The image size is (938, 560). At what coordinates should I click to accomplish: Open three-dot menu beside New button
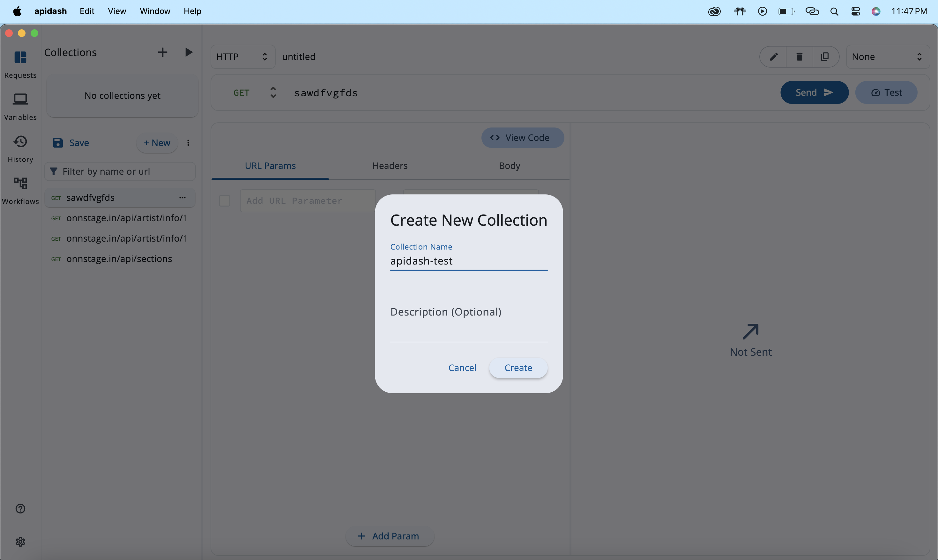pos(188,143)
